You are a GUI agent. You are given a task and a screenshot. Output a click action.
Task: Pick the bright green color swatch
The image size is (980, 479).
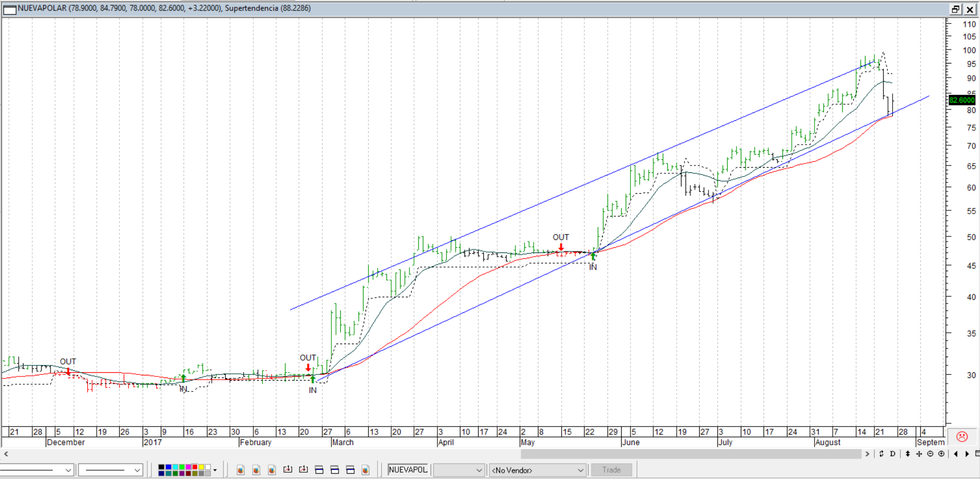pos(182,467)
